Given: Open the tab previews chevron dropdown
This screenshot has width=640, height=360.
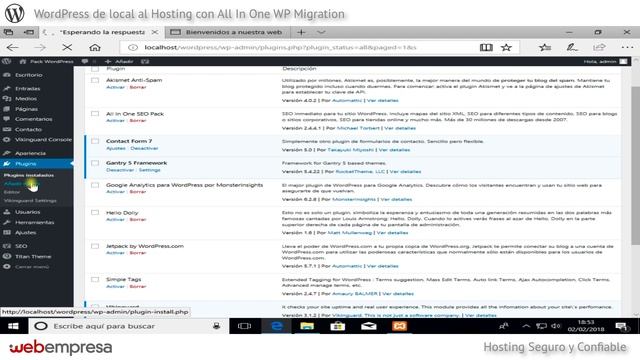Looking at the screenshot, I should click(321, 32).
